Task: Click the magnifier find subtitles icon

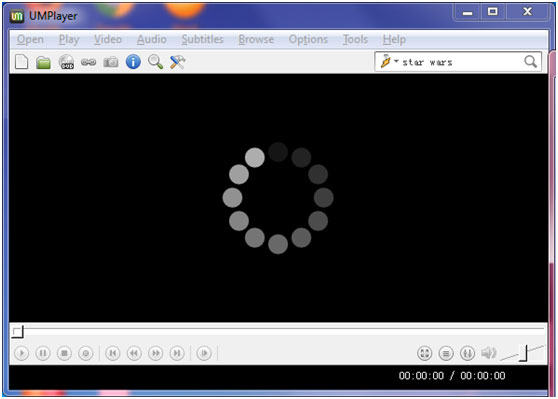Action: [x=156, y=62]
